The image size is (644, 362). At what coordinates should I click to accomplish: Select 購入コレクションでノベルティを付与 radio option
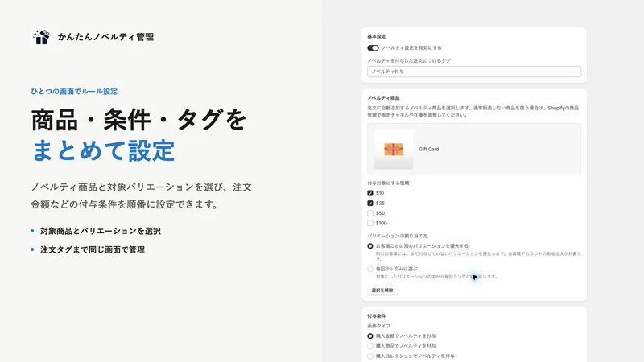370,356
